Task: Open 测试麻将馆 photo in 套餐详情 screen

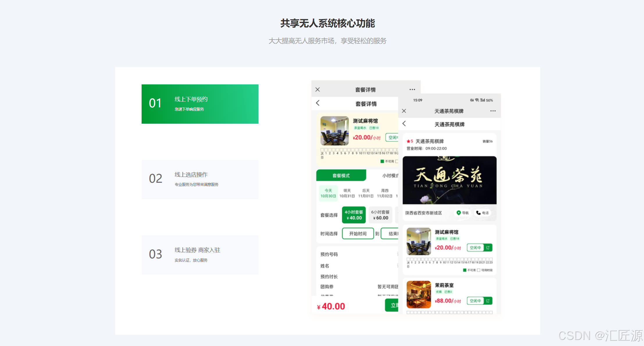Action: coord(335,131)
